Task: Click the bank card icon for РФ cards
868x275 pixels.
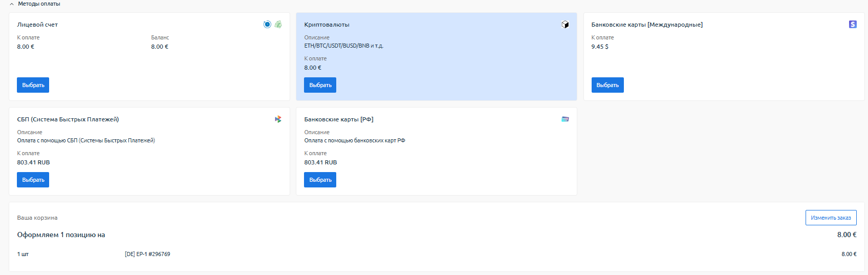Action: click(x=565, y=119)
